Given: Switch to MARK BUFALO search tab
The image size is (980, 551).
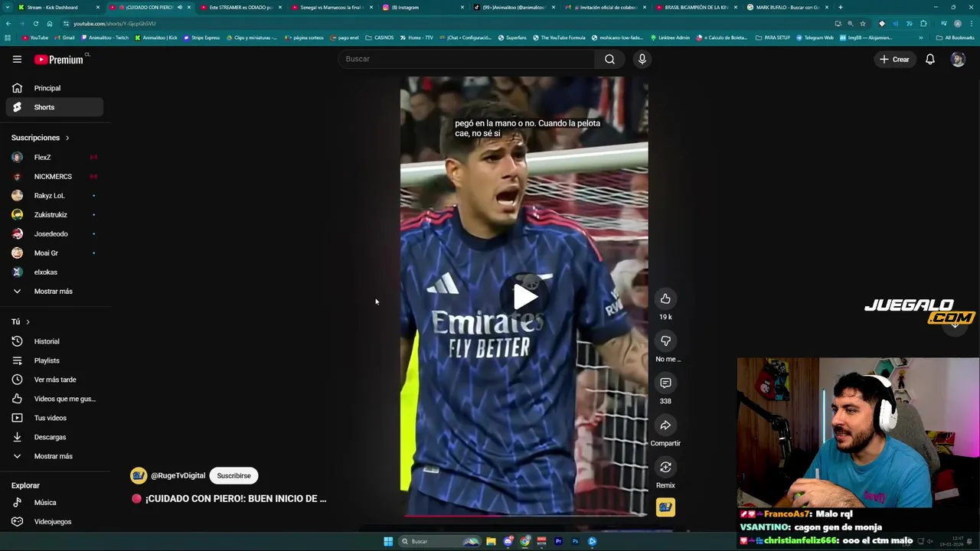Looking at the screenshot, I should coord(786,7).
